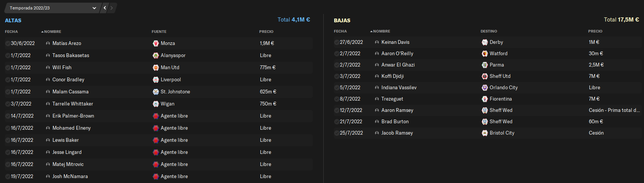The height and width of the screenshot is (183, 644).
Task: Click the Monza club badge icon
Action: 155,43
